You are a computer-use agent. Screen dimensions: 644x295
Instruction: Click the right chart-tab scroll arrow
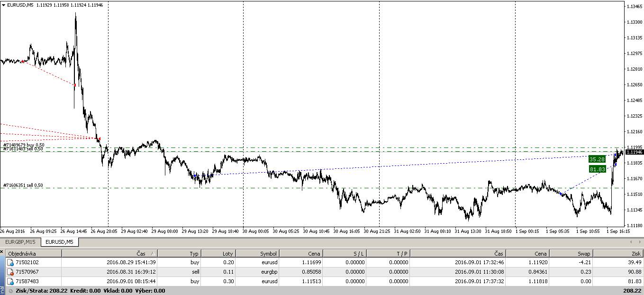639,242
